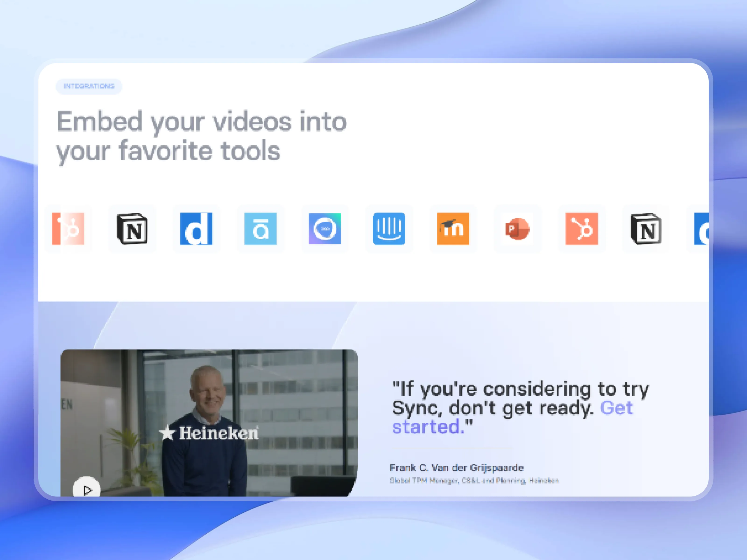This screenshot has width=747, height=560.
Task: Click the name Frank C. Van der Grijspaarde
Action: tap(456, 468)
